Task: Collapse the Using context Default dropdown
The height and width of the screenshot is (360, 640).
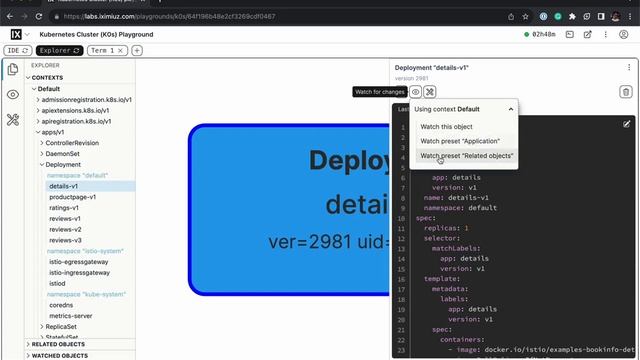Action: tap(511, 109)
